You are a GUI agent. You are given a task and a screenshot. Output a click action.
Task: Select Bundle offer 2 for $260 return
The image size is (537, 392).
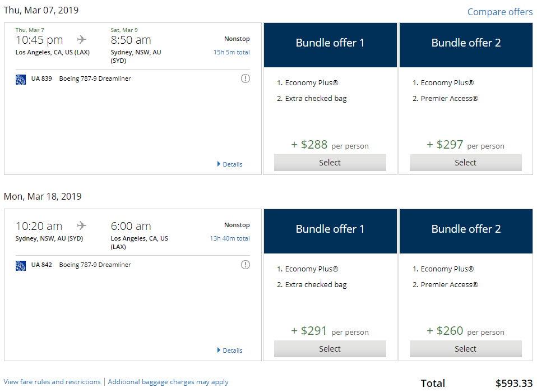click(x=465, y=349)
